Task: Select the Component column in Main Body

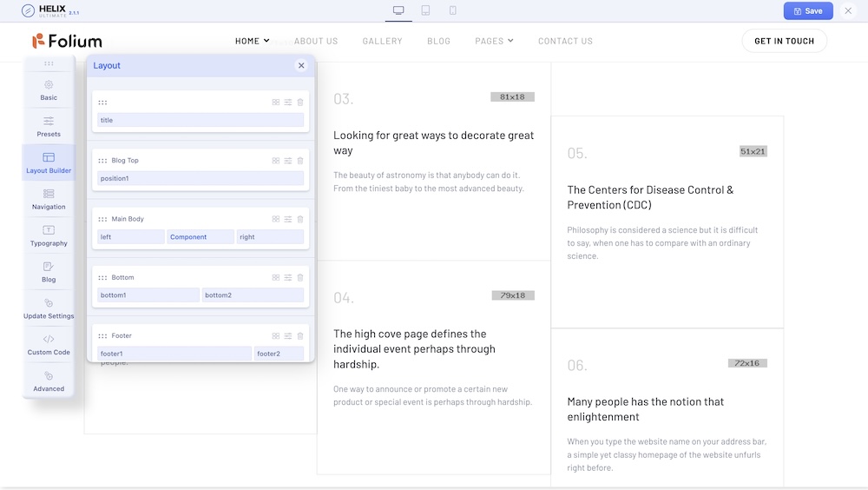Action: pyautogui.click(x=200, y=236)
